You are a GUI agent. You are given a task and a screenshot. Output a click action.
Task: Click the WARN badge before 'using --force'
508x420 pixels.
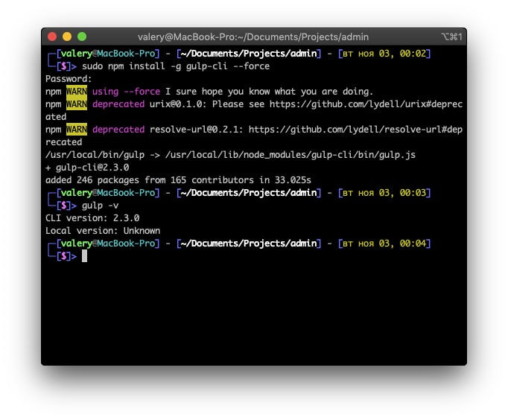77,92
